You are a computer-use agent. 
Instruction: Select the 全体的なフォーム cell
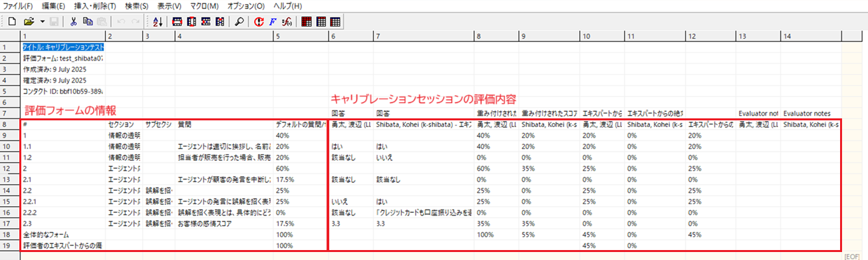tap(63, 234)
